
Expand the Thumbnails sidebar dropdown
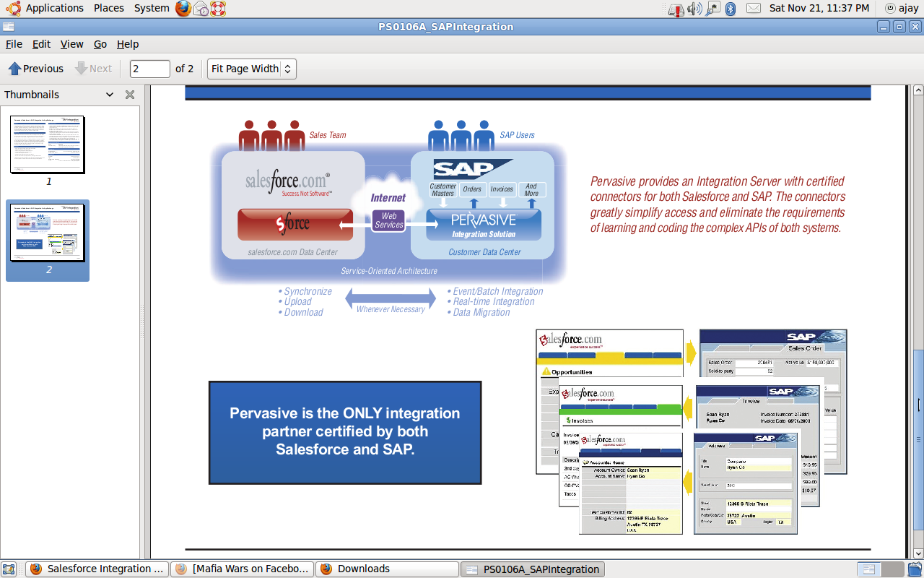[110, 95]
